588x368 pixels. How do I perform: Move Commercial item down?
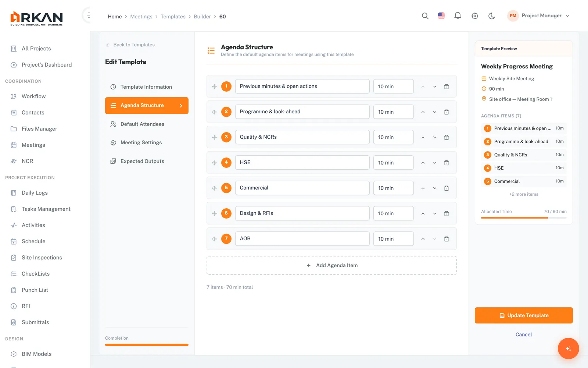(435, 188)
